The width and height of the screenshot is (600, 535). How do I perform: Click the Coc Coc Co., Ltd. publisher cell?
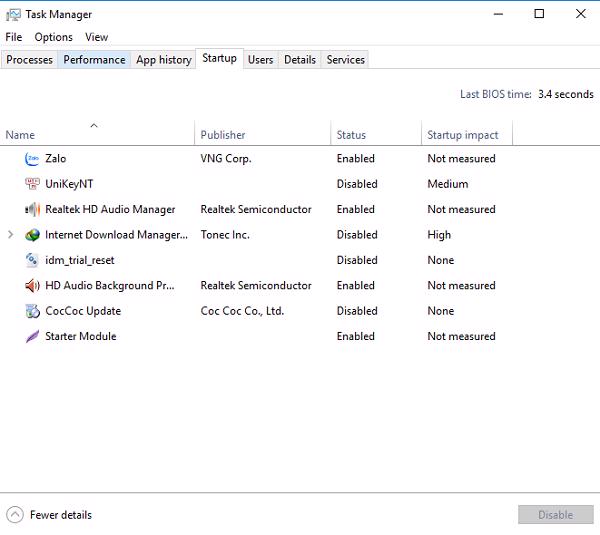pyautogui.click(x=242, y=311)
